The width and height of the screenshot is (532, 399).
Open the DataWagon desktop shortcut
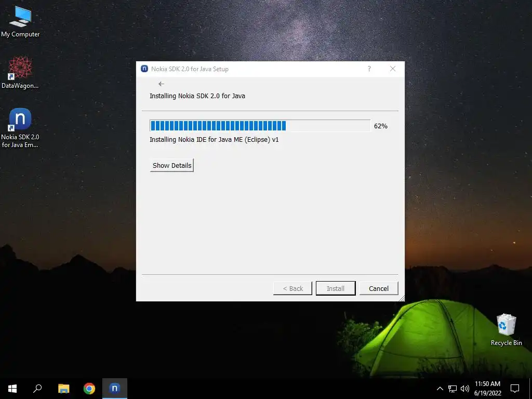click(x=20, y=73)
